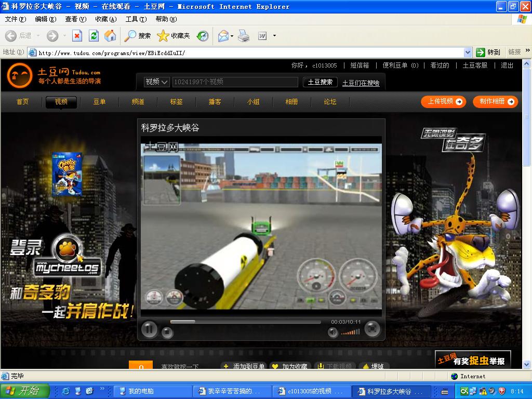Open the 收藏(A) menu
532x399 pixels.
click(x=106, y=19)
